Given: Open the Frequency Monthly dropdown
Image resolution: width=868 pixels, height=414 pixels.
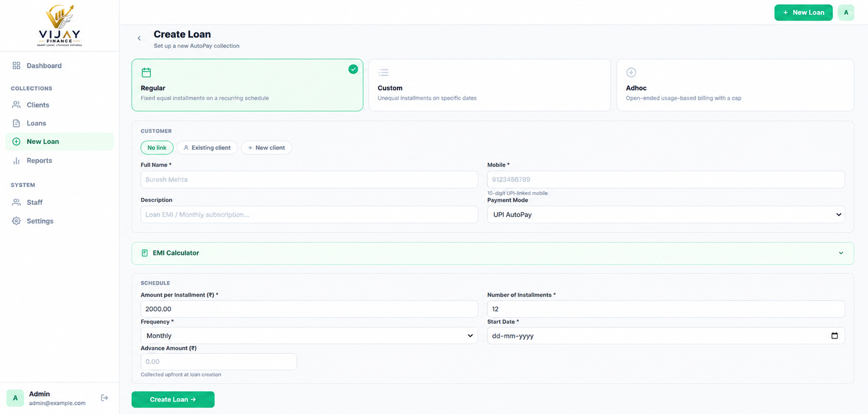Looking at the screenshot, I should (x=309, y=335).
